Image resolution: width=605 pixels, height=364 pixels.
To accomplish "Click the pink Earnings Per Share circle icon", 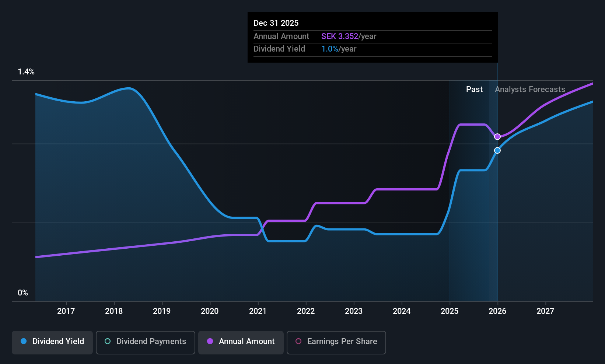I will tap(298, 341).
